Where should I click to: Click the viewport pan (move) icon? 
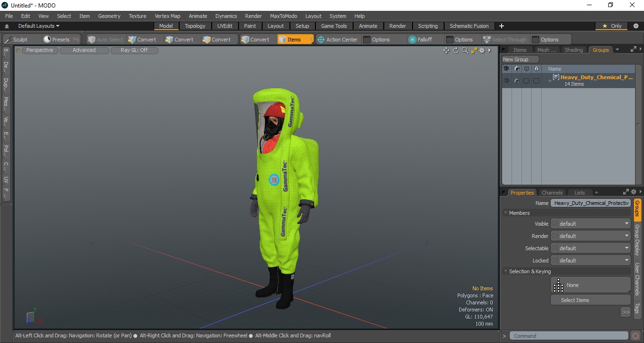click(446, 50)
